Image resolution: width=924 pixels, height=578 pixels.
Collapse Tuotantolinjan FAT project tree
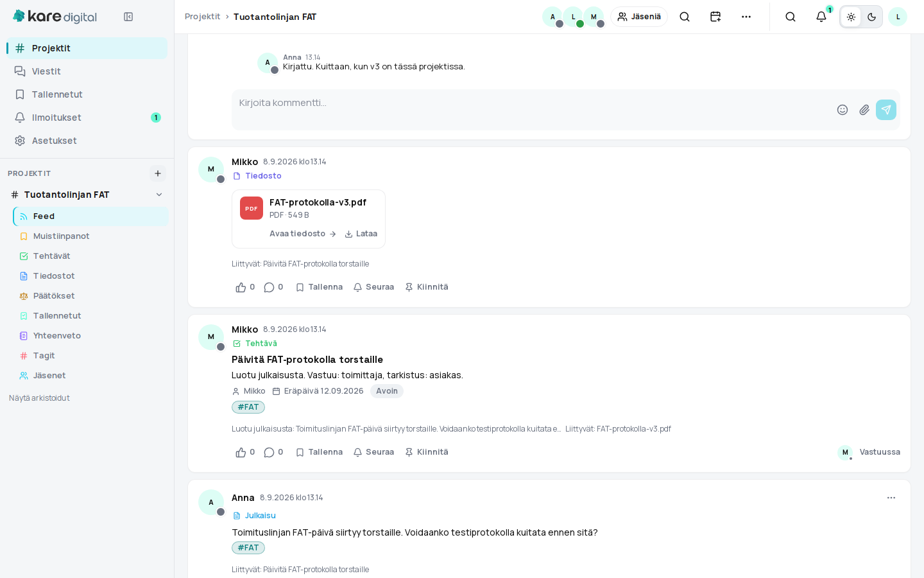click(159, 195)
